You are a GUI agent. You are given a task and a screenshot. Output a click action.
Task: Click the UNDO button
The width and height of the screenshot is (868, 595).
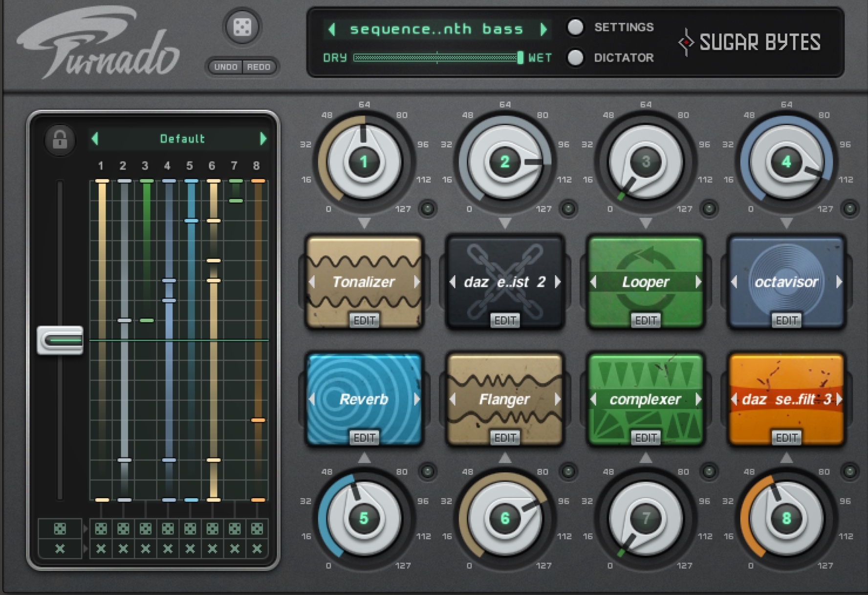[x=226, y=67]
